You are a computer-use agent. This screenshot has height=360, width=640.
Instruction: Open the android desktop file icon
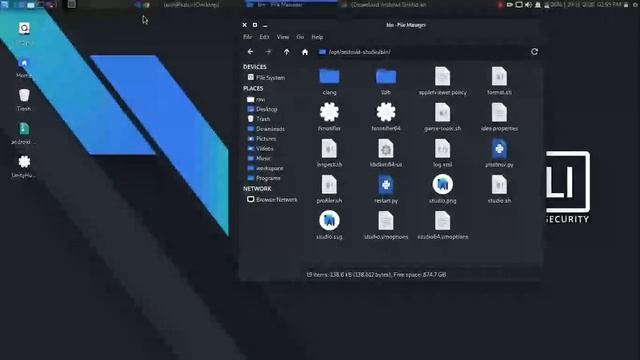coord(23,133)
